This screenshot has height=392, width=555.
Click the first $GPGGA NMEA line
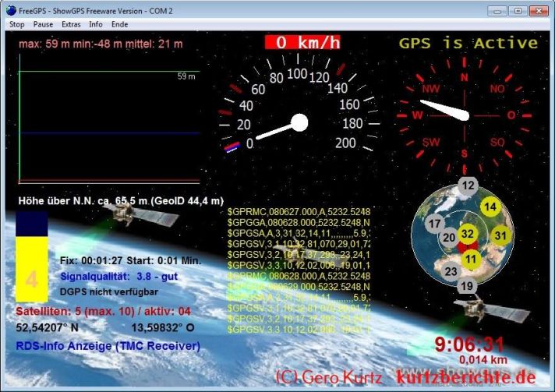pyautogui.click(x=299, y=223)
